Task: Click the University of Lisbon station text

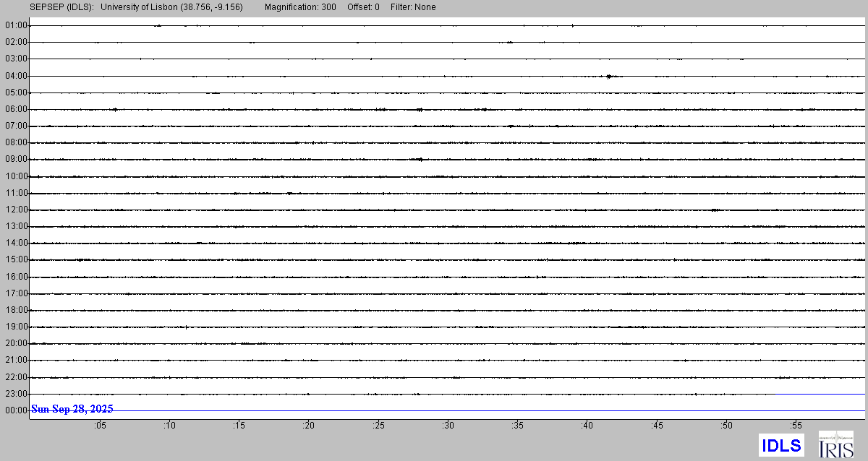Action: tap(172, 7)
